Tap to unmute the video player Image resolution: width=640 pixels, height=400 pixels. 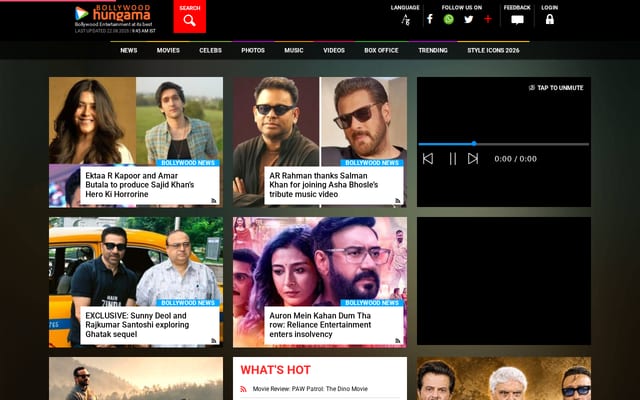556,88
